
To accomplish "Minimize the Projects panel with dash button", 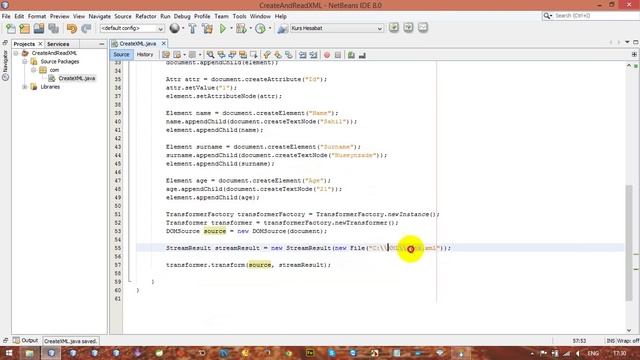I will 102,44.
